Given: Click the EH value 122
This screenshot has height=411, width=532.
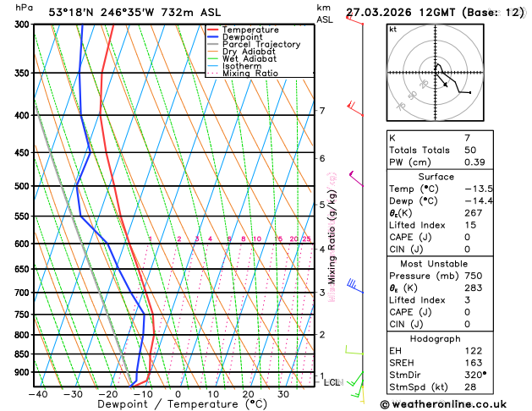Looking at the screenshot, I should pyautogui.click(x=474, y=351).
